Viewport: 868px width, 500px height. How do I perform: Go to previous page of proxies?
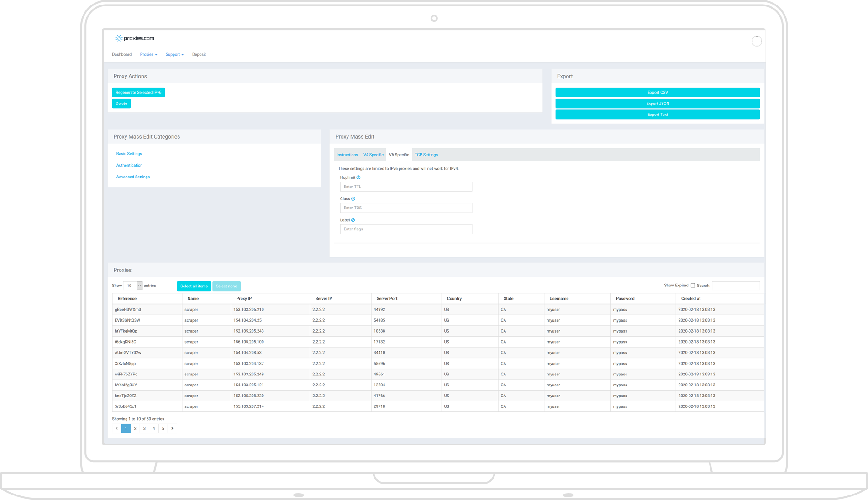[x=116, y=428]
